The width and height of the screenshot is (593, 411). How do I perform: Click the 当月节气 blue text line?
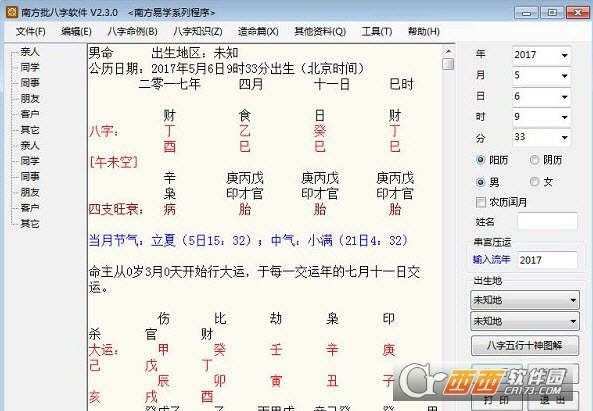pos(248,240)
